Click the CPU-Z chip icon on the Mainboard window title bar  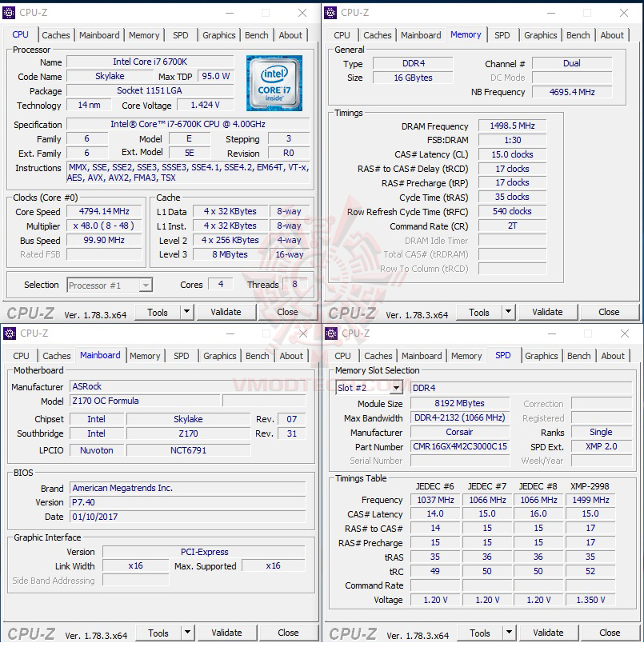coord(9,333)
